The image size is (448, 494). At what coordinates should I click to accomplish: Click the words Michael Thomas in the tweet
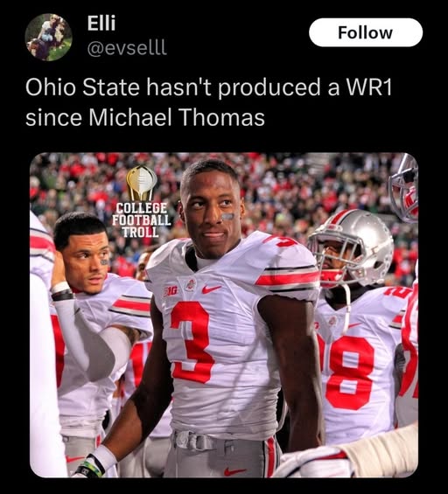click(177, 117)
